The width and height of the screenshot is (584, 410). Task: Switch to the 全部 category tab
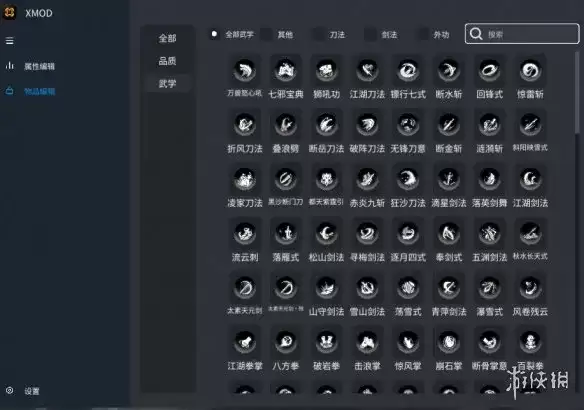point(167,38)
